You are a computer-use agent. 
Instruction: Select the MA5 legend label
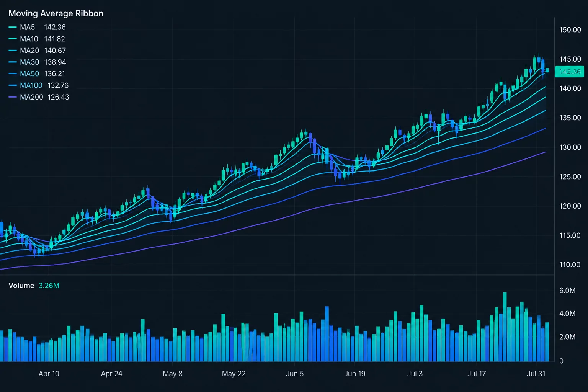(28, 27)
